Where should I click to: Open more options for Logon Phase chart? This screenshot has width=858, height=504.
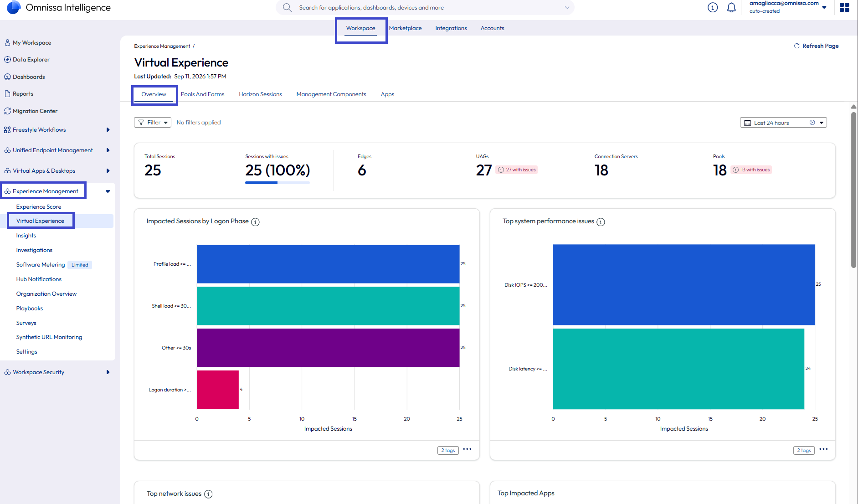(x=467, y=449)
